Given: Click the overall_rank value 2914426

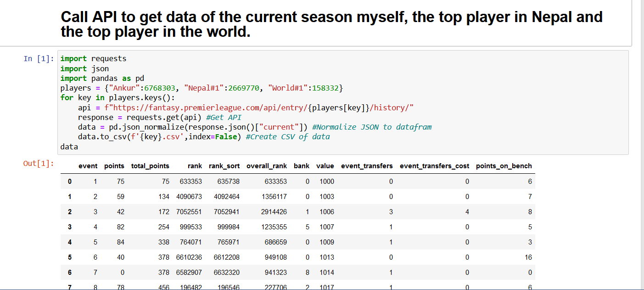Looking at the screenshot, I should click(274, 212).
